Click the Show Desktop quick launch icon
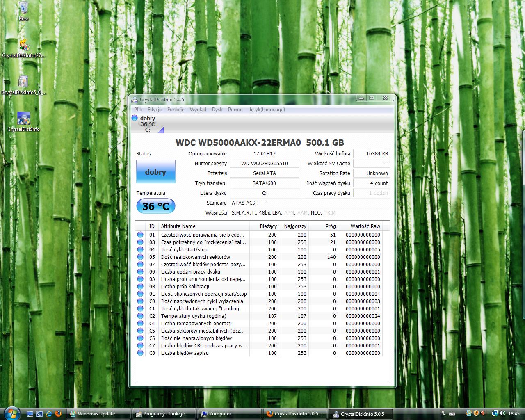This screenshot has height=420, width=525. click(30, 414)
